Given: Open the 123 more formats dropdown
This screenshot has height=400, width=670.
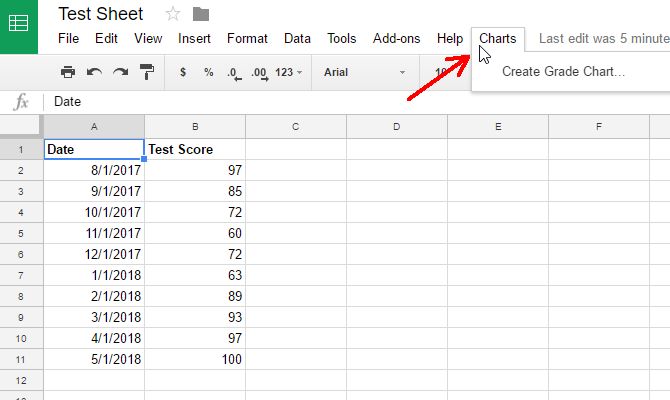Looking at the screenshot, I should pos(288,72).
